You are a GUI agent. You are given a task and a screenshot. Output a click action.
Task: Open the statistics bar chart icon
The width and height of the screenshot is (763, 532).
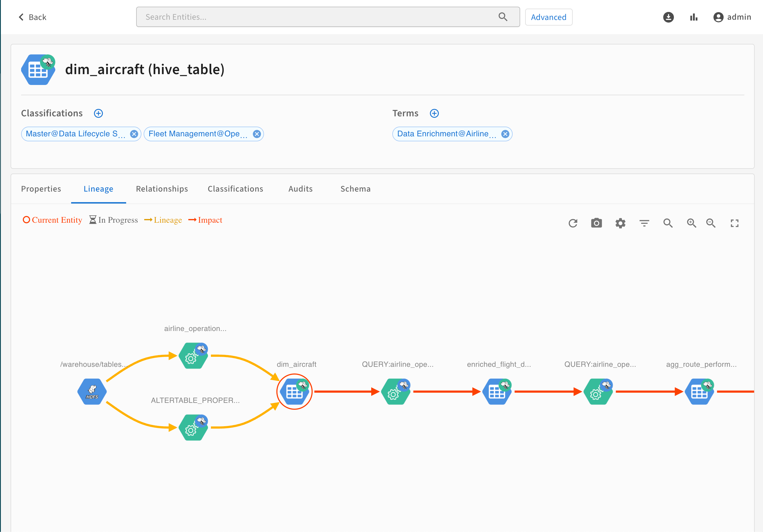coord(694,17)
